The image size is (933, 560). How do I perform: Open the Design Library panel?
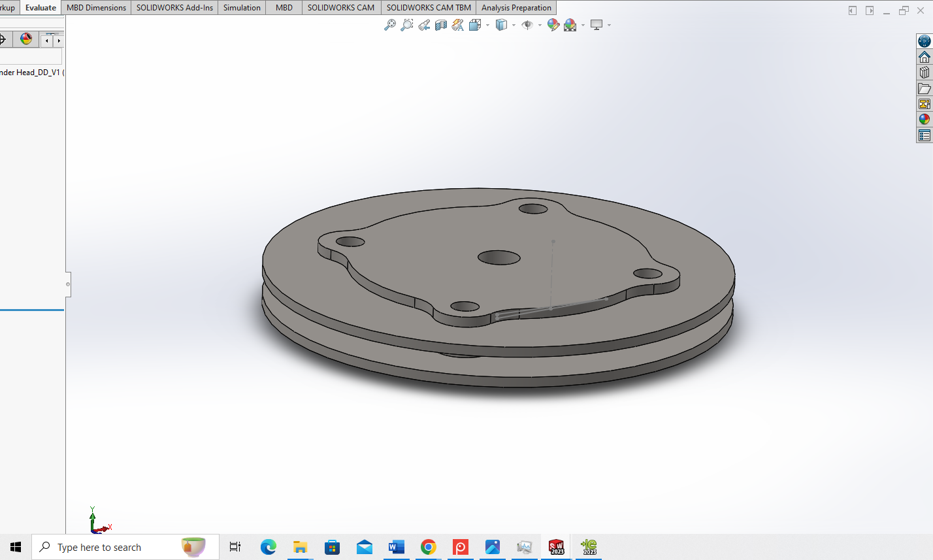coord(924,71)
